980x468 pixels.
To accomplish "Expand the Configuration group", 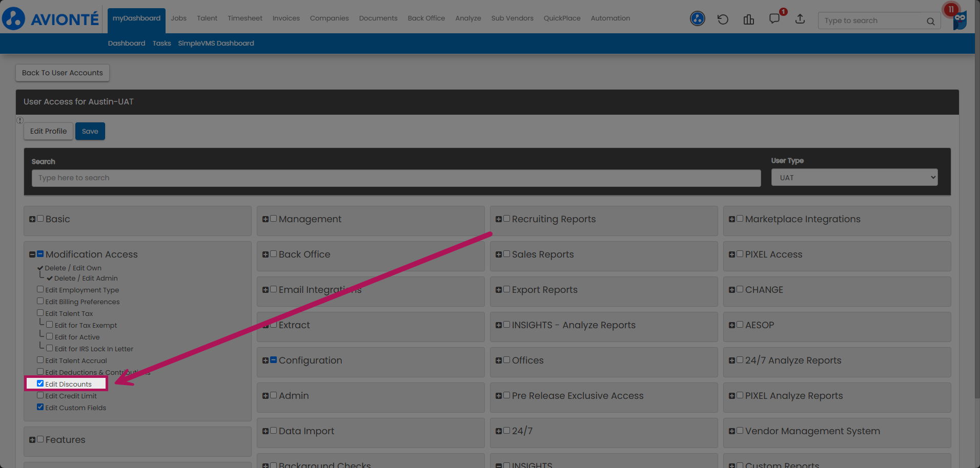I will point(266,360).
